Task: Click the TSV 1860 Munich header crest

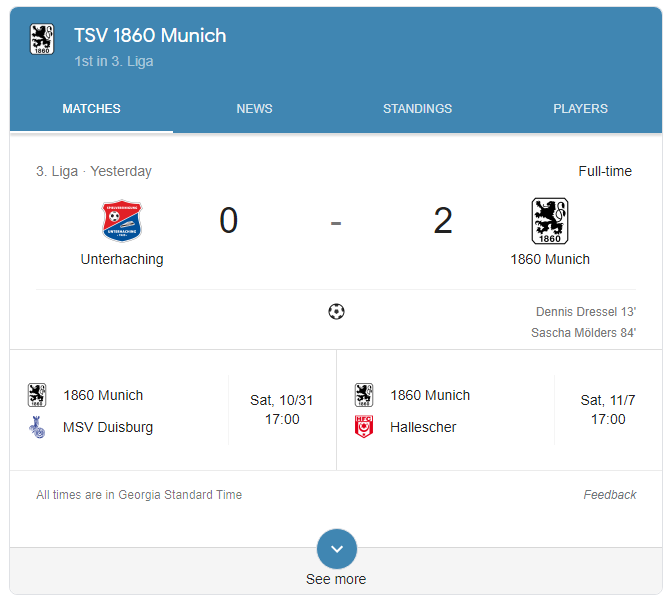Action: (x=42, y=39)
